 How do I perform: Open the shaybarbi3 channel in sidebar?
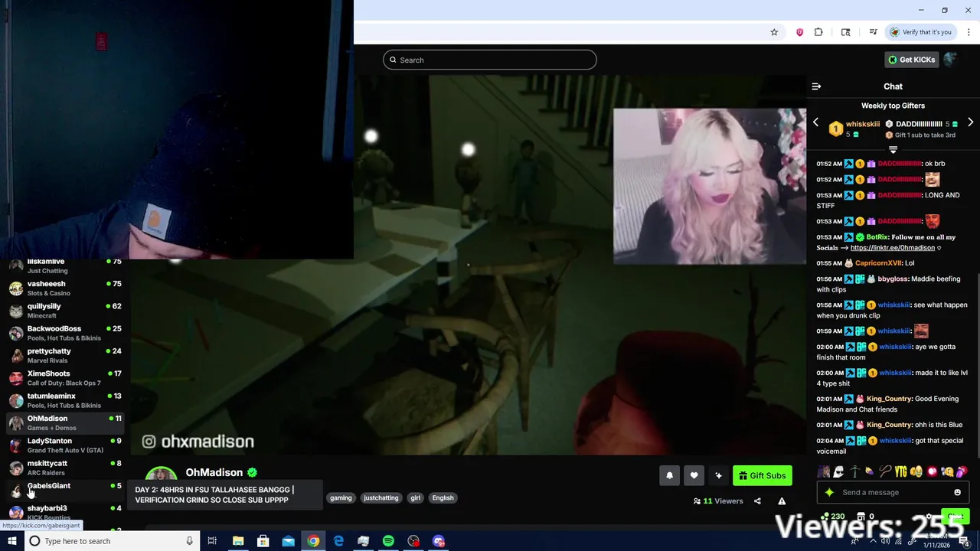coord(64,512)
